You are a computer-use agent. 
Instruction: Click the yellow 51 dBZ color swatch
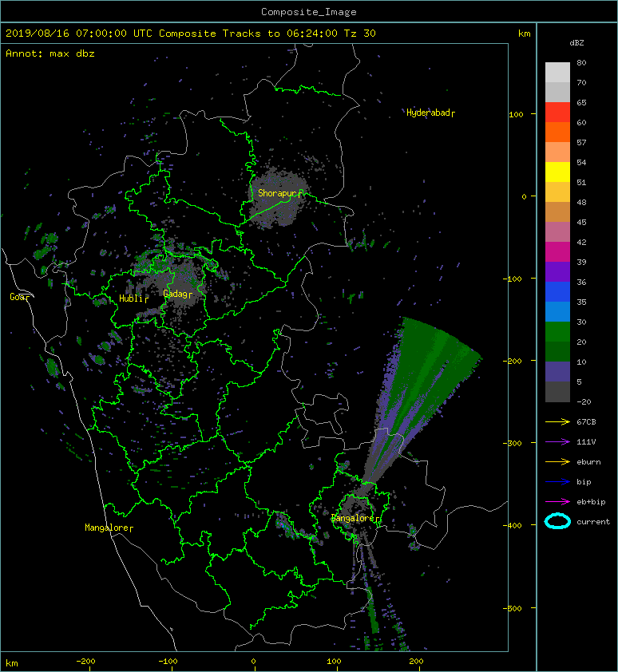click(557, 172)
